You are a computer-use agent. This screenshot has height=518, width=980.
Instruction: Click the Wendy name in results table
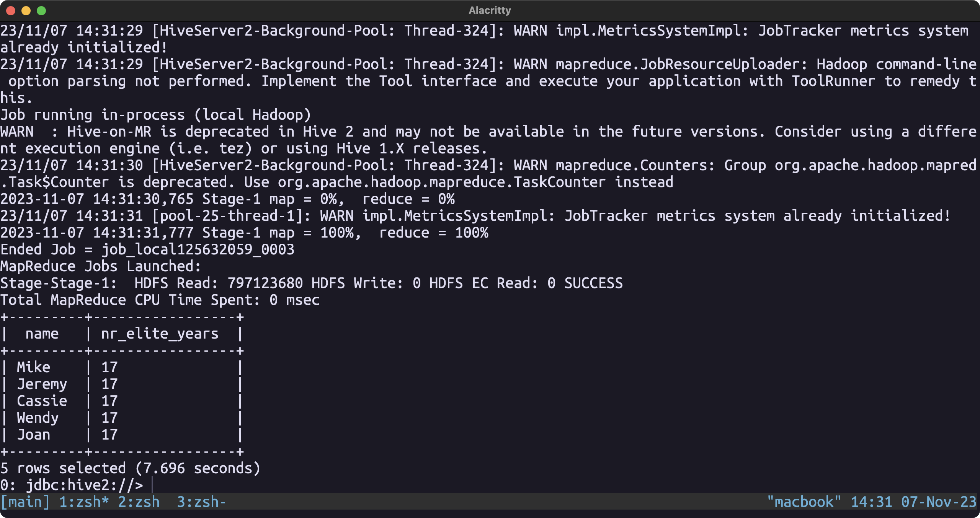coord(38,418)
